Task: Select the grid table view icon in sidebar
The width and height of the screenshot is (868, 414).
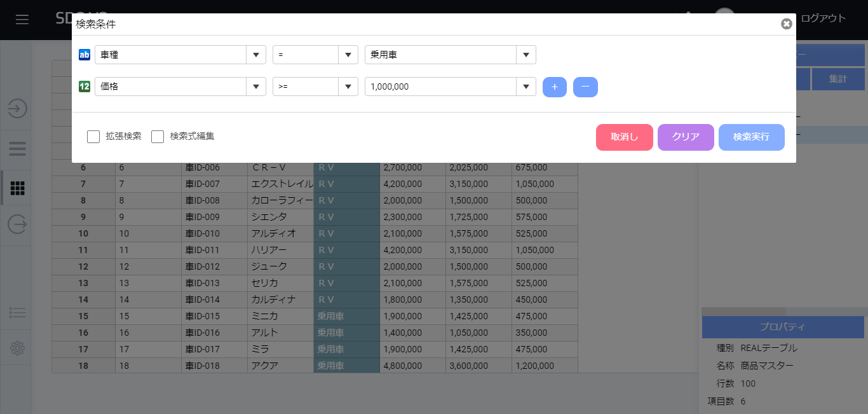Action: click(x=15, y=188)
